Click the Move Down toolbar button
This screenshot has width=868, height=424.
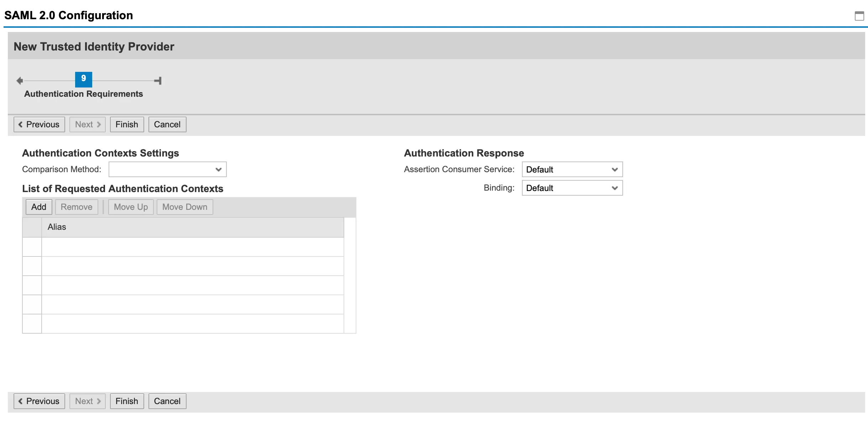(x=184, y=207)
